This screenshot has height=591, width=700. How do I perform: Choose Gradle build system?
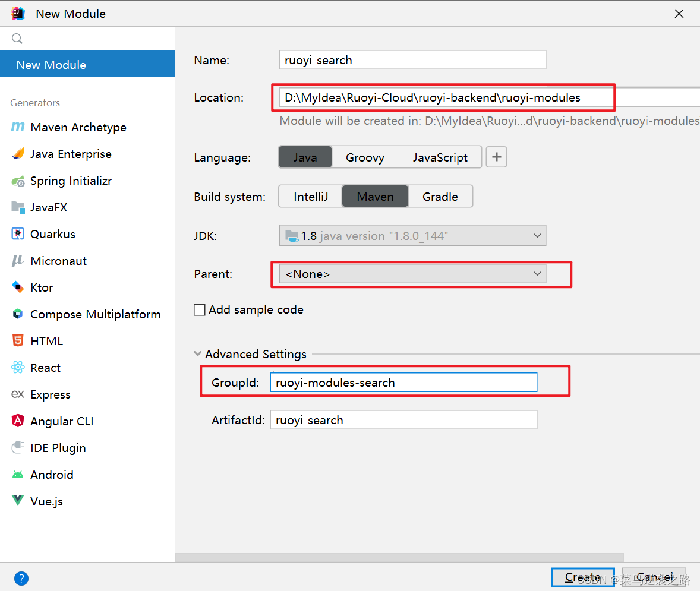click(440, 197)
